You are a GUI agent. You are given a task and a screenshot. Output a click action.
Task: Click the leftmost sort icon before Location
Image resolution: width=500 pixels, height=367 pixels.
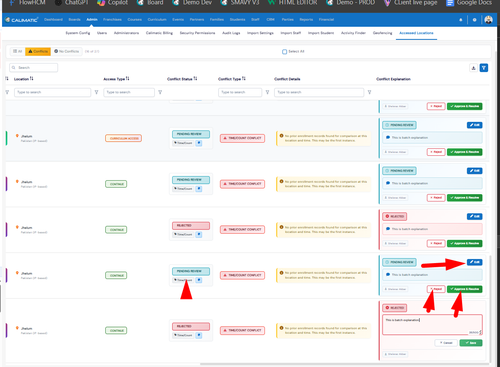(x=7, y=79)
